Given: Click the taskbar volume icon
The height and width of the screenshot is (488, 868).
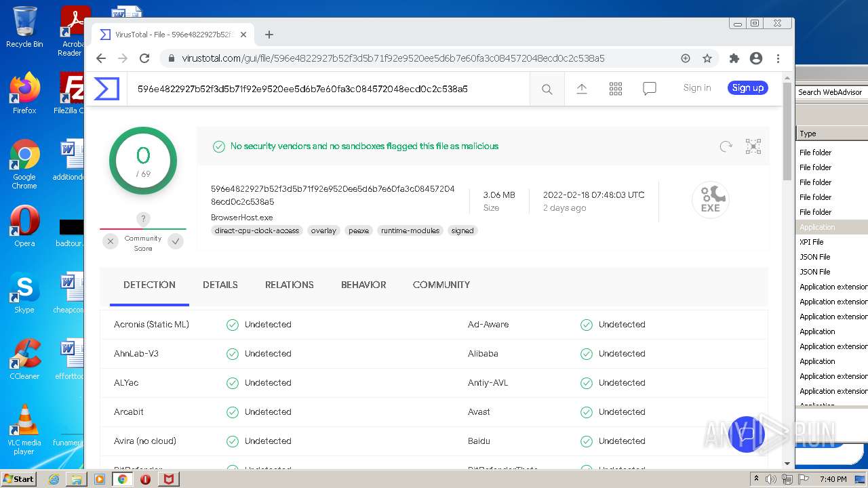Looking at the screenshot, I should (772, 479).
